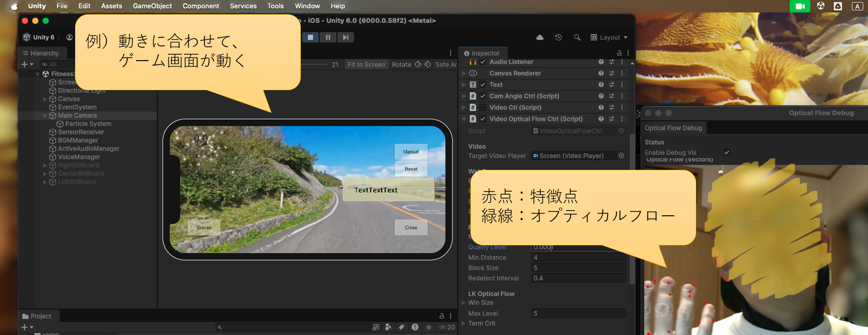Click the Max Level value field
868x335 pixels.
coord(579,313)
